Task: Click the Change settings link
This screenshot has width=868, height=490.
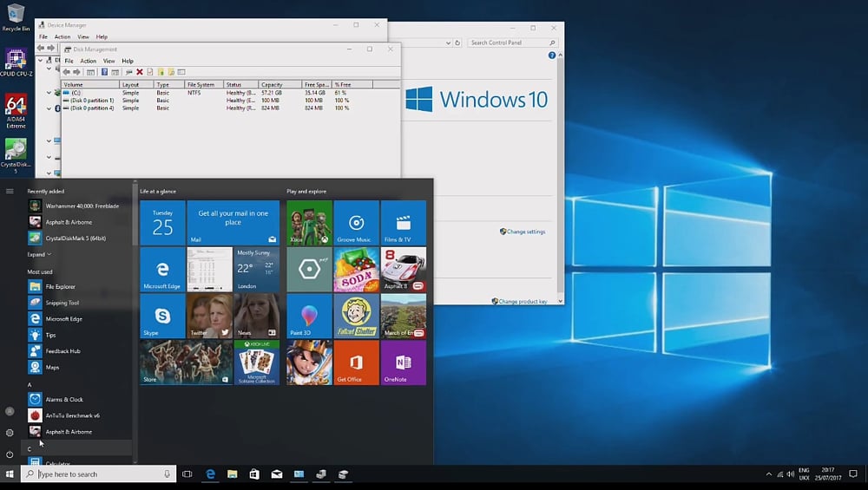Action: coord(525,232)
